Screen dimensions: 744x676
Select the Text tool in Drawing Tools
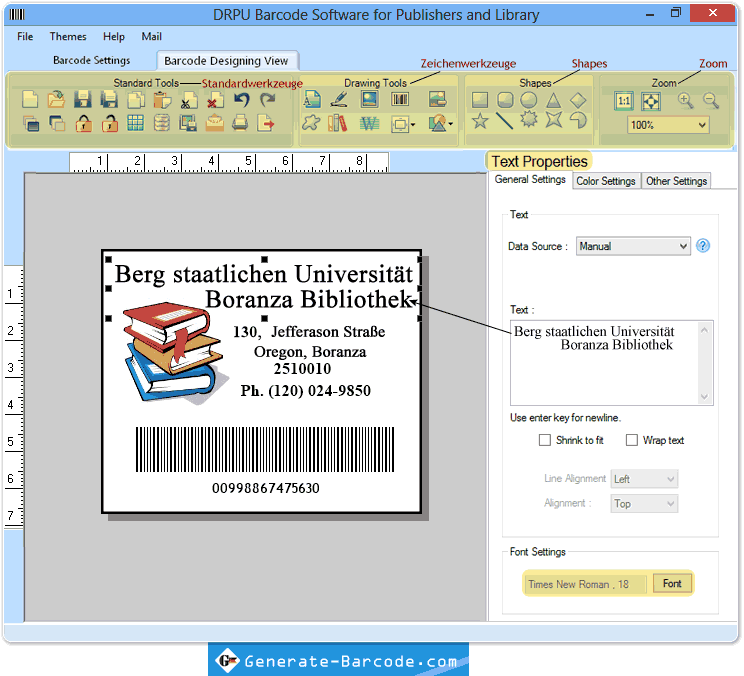click(312, 100)
